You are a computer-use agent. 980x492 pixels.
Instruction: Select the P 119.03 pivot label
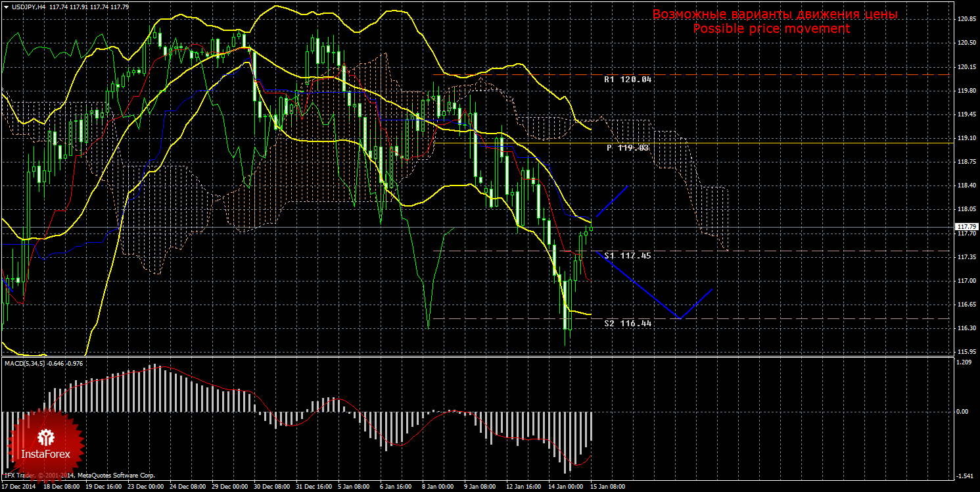628,148
